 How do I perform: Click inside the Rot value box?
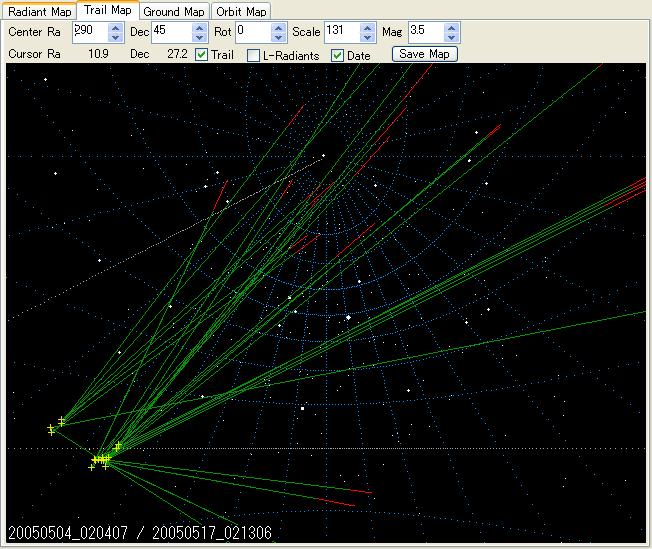tap(251, 32)
